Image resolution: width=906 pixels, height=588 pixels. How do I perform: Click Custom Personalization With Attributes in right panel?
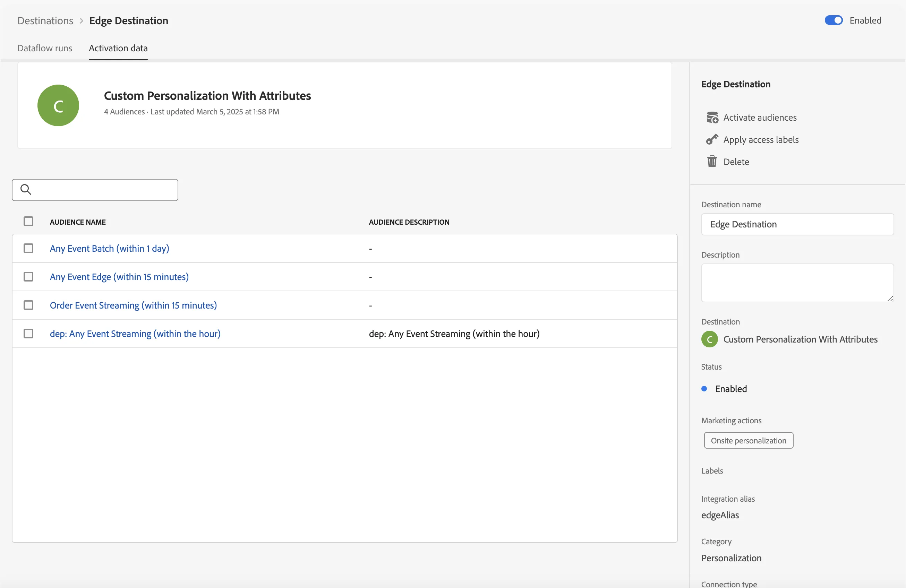[800, 339]
